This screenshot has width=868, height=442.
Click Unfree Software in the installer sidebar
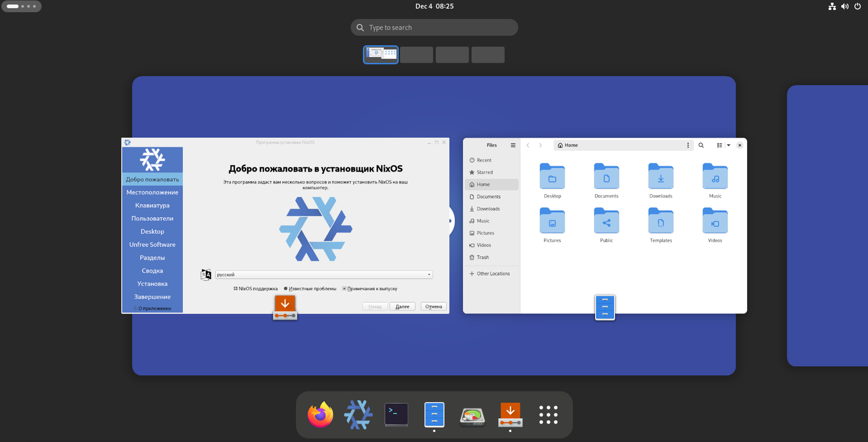(x=152, y=244)
